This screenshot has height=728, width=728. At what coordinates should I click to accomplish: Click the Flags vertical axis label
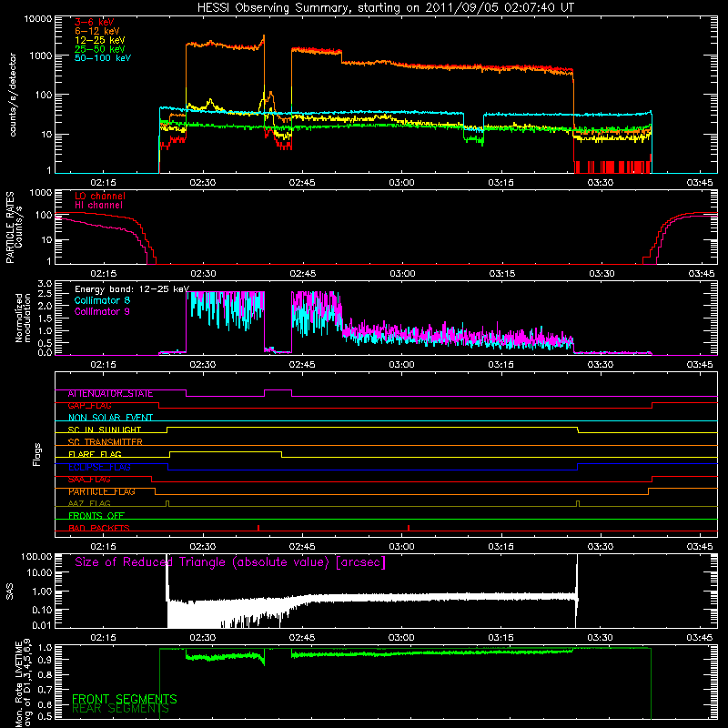point(37,454)
